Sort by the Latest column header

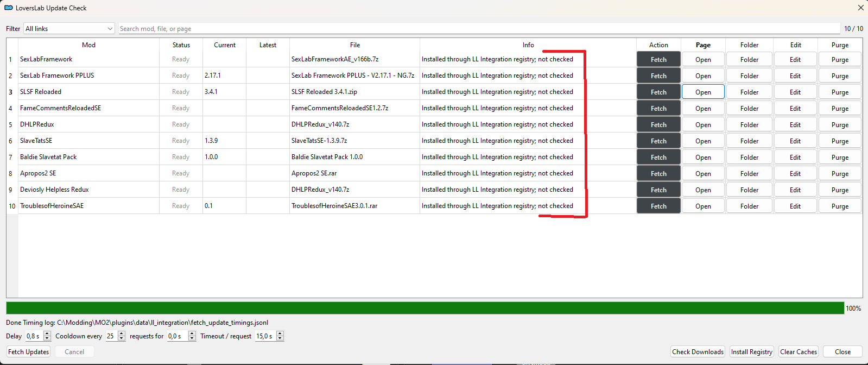tap(268, 45)
